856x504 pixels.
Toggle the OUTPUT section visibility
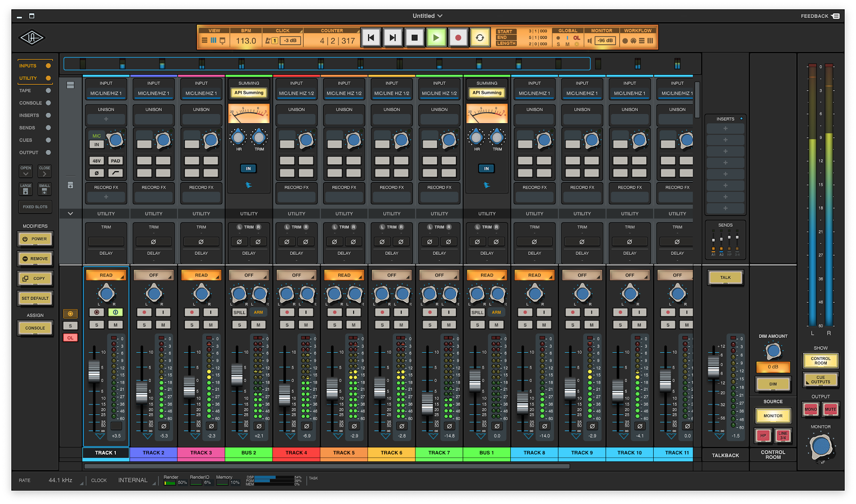(48, 152)
